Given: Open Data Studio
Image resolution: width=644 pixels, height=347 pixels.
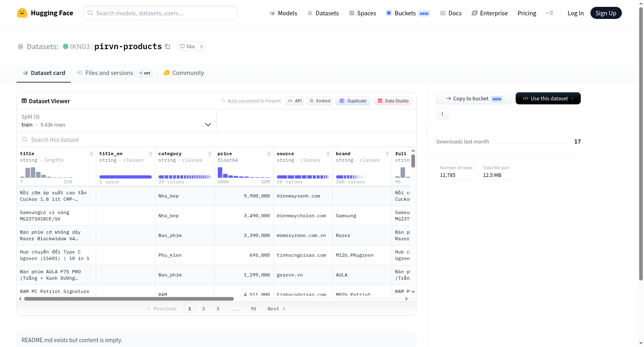Looking at the screenshot, I should click(393, 101).
